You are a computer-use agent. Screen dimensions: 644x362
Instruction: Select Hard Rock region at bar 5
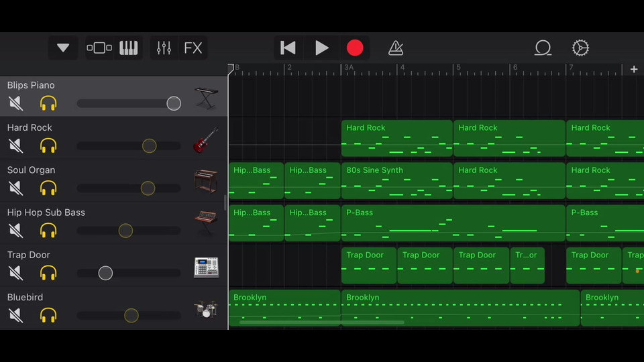509,138
